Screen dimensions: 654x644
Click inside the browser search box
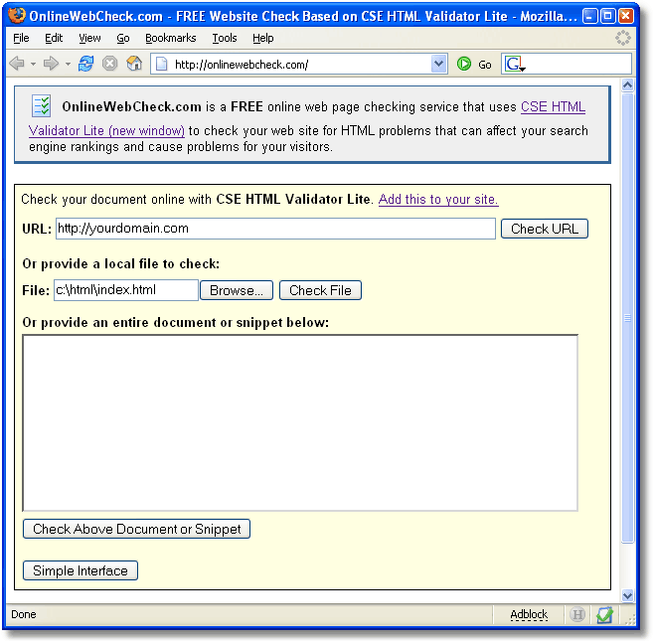pos(578,65)
